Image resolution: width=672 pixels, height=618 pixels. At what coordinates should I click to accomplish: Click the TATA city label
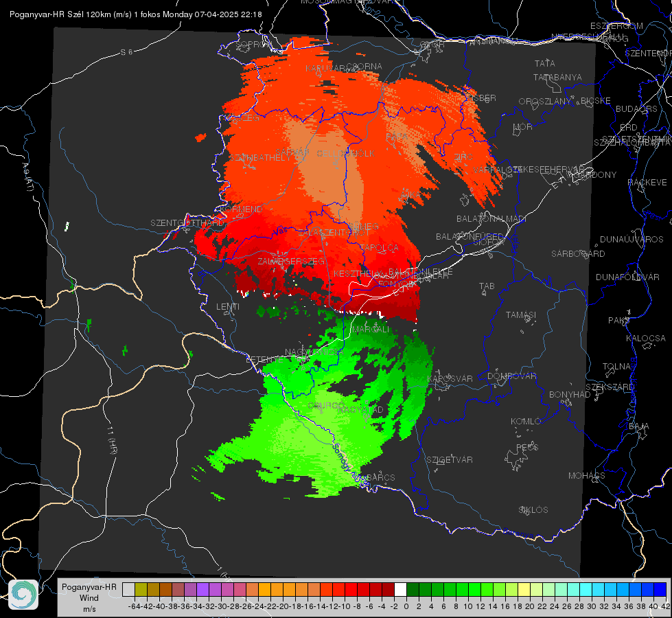pos(545,63)
